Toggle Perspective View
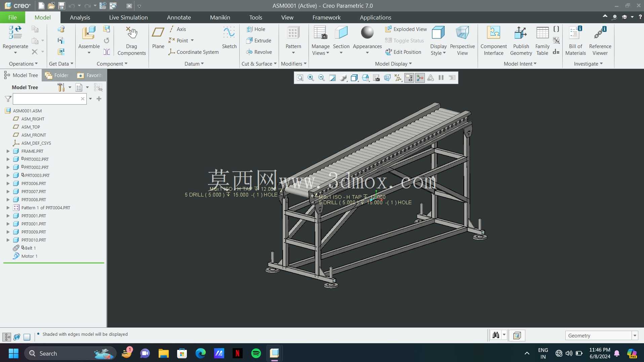Viewport: 644px width, 362px height. pyautogui.click(x=462, y=41)
